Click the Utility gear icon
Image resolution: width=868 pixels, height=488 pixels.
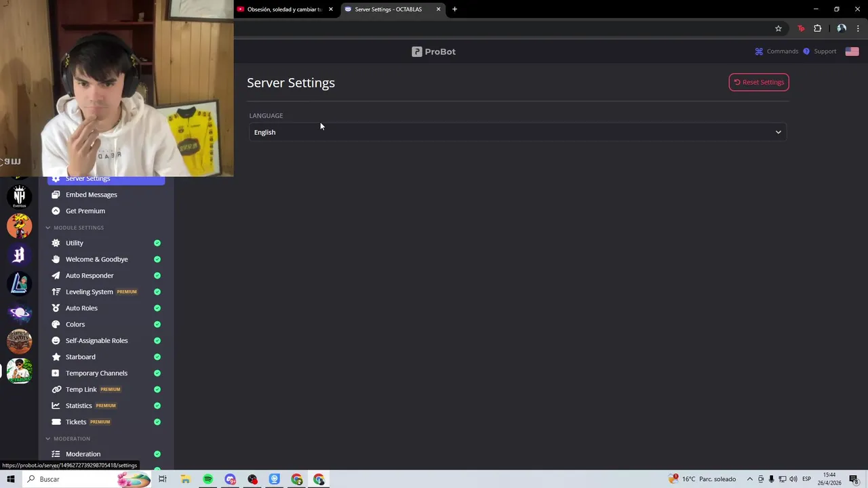click(x=56, y=243)
